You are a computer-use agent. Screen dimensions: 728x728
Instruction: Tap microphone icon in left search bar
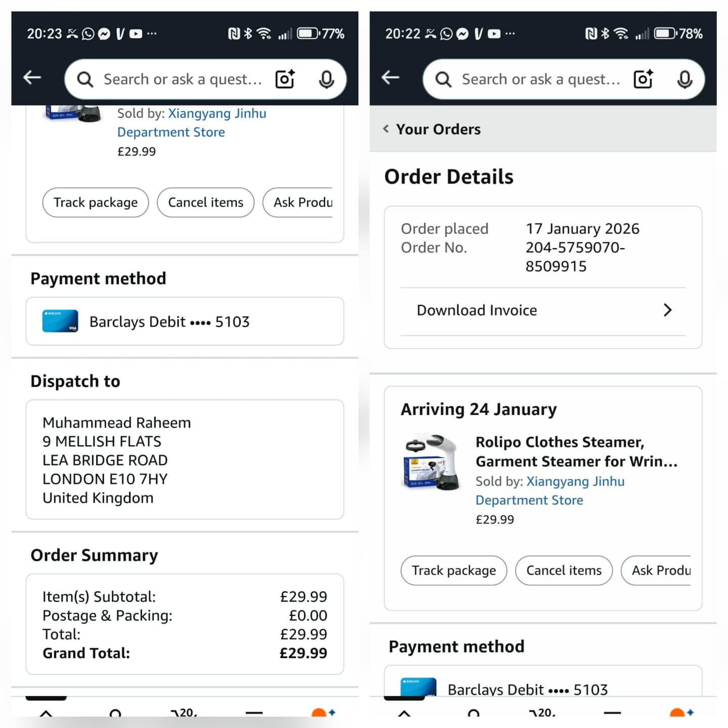point(327,79)
